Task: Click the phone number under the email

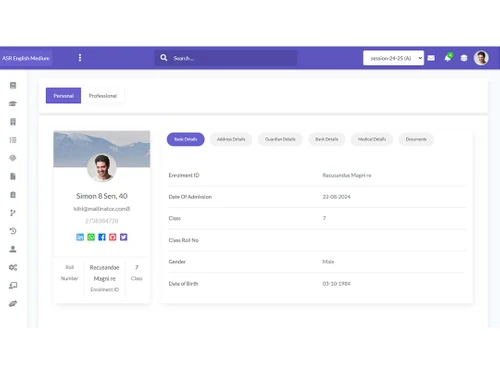Action: coord(102,221)
